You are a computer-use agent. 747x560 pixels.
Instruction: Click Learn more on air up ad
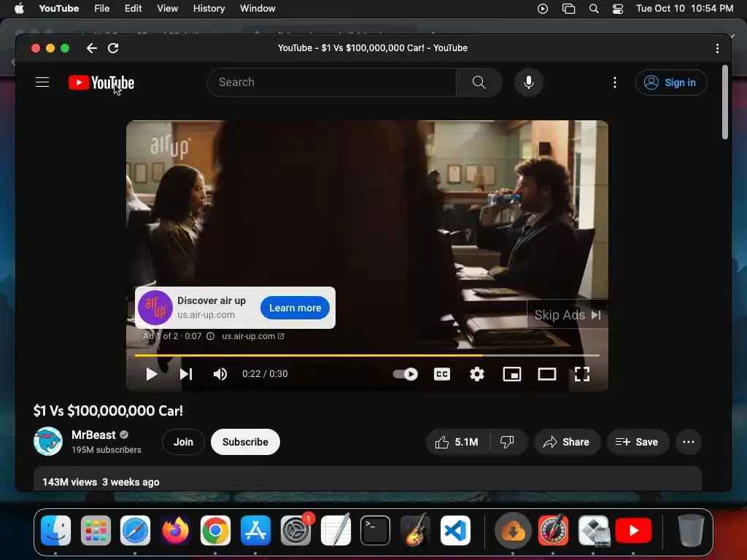(x=295, y=308)
